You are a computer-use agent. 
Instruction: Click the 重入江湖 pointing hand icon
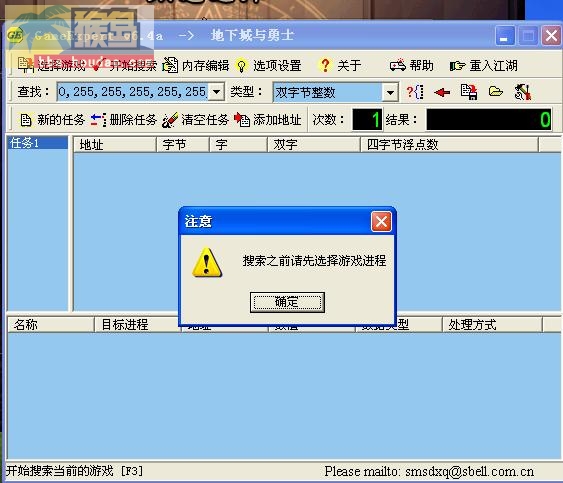point(457,66)
